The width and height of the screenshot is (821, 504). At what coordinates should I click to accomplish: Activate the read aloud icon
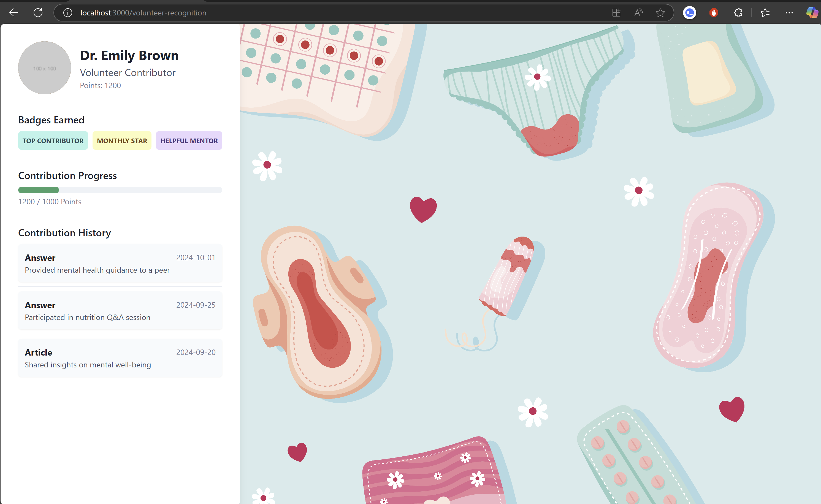[x=638, y=13]
